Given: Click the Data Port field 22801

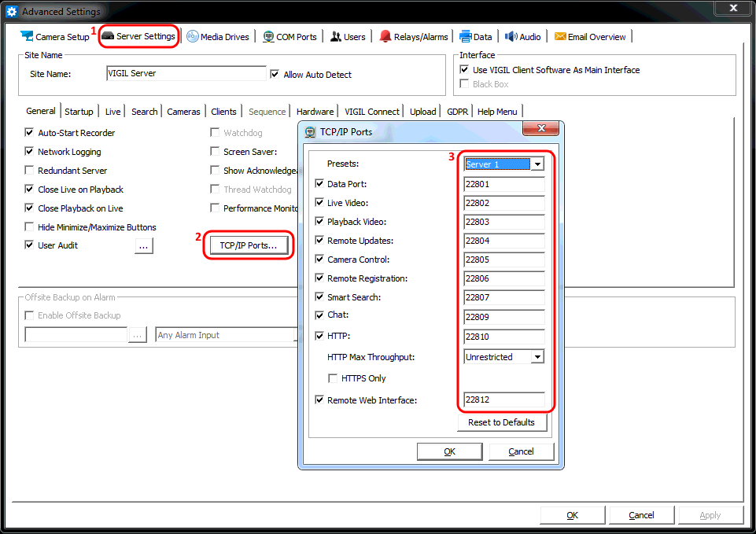Looking at the screenshot, I should 503,184.
